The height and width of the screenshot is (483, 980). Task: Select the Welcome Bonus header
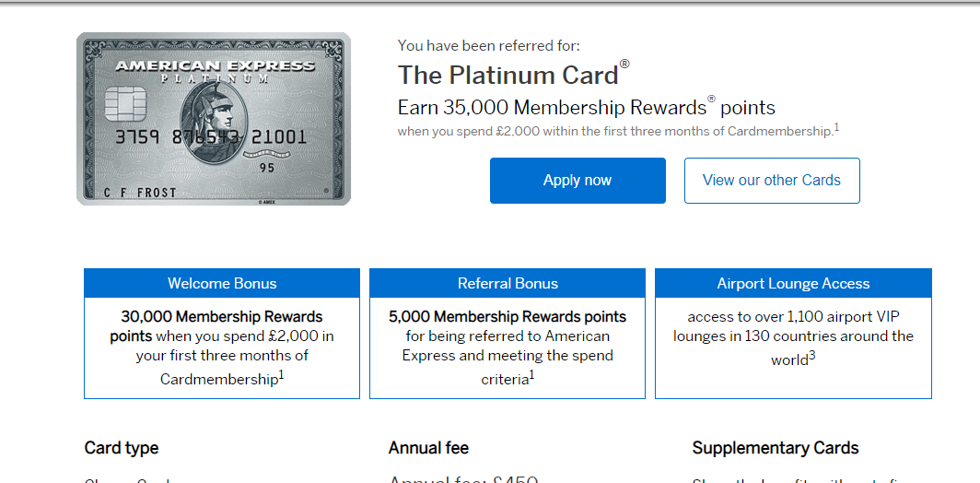[222, 284]
